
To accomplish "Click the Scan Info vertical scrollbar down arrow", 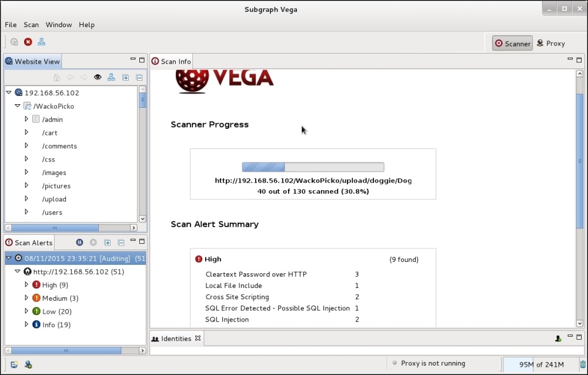I will (x=579, y=323).
